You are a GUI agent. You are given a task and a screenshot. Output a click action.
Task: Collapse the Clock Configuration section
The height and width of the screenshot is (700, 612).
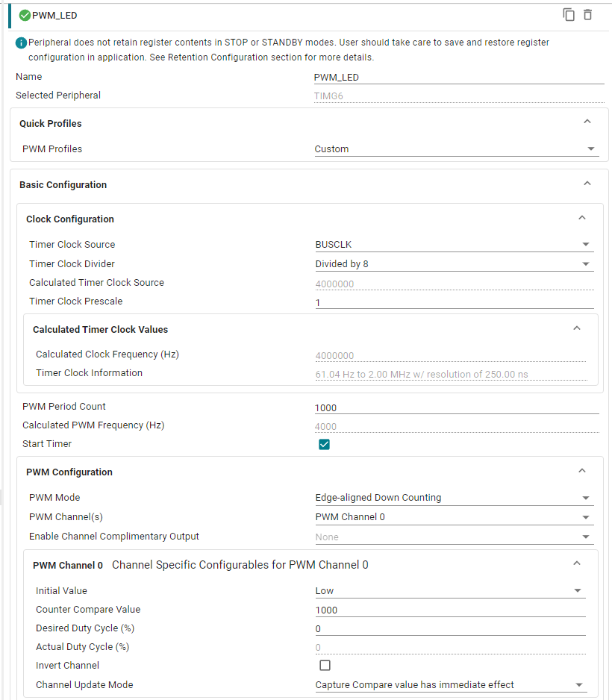pyautogui.click(x=582, y=218)
